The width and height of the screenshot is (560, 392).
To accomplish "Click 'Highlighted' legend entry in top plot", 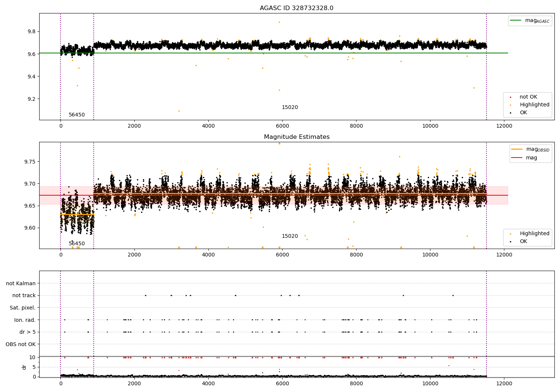I will (x=535, y=105).
